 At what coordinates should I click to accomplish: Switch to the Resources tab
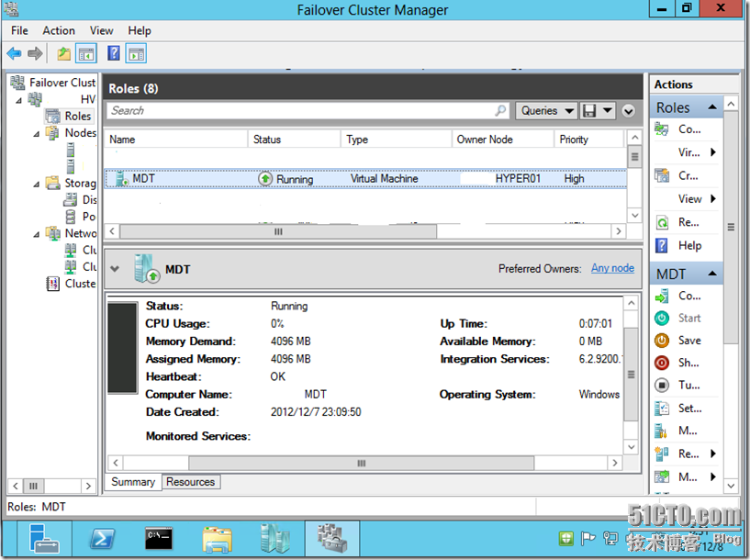(191, 482)
